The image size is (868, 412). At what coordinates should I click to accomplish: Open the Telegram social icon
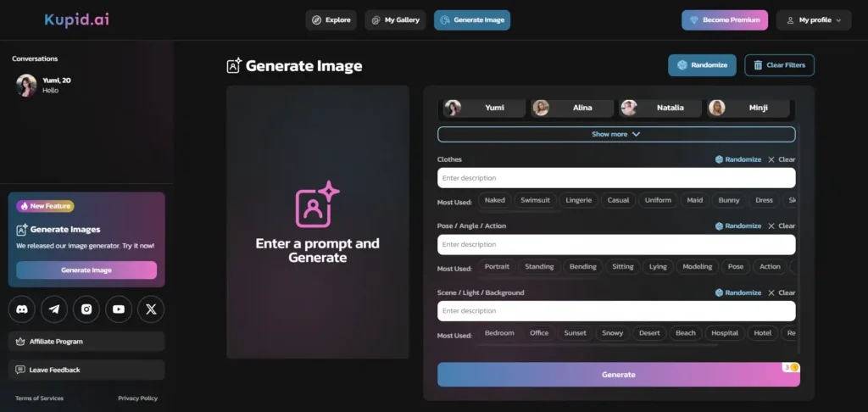click(54, 309)
